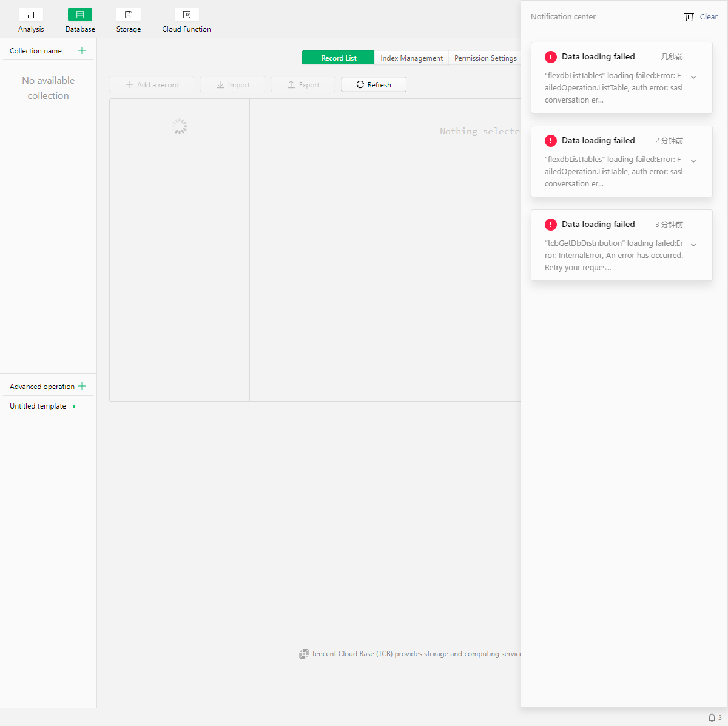Click the green dot beside Untitled template
This screenshot has width=728, height=726.
coord(74,407)
